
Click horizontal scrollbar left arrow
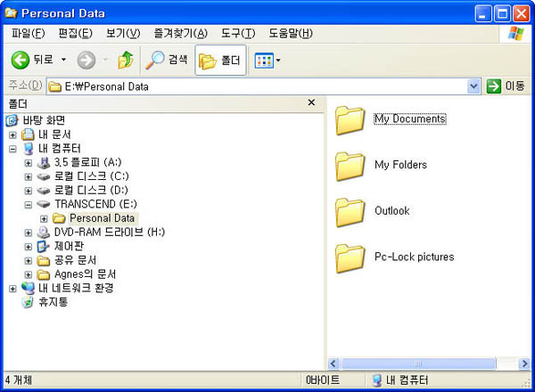point(333,363)
